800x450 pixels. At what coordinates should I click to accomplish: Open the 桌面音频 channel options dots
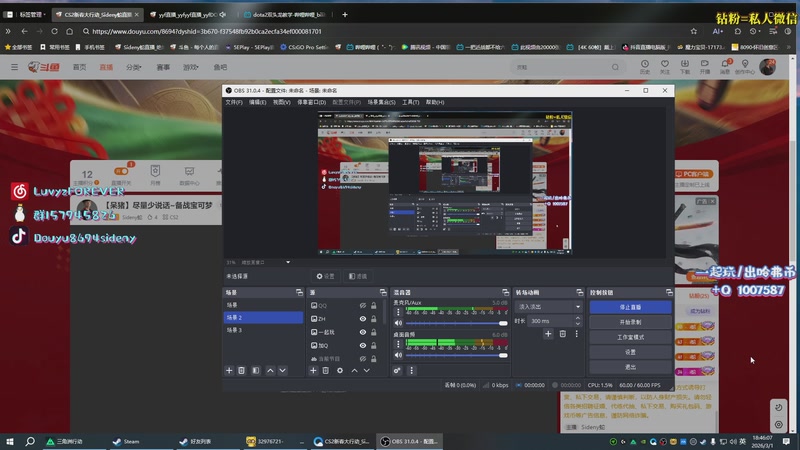point(398,344)
